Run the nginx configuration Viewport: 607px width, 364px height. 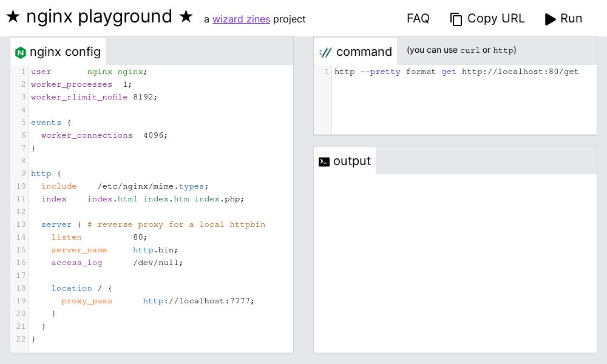click(563, 19)
